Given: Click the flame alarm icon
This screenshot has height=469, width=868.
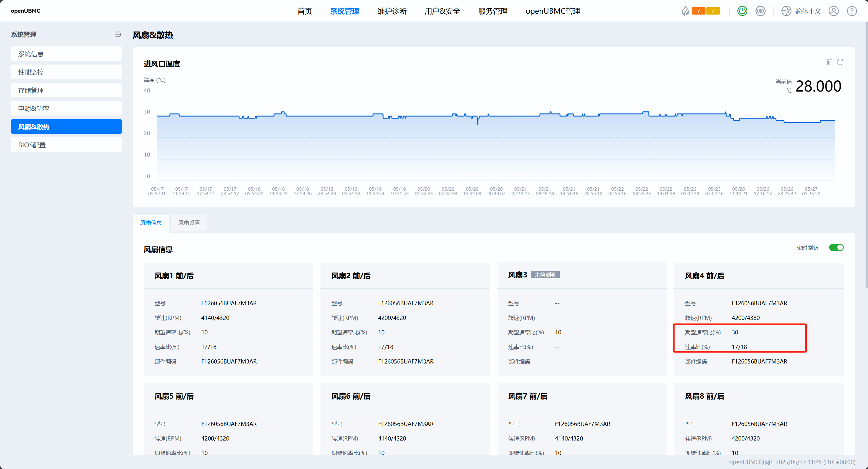Looking at the screenshot, I should [685, 11].
